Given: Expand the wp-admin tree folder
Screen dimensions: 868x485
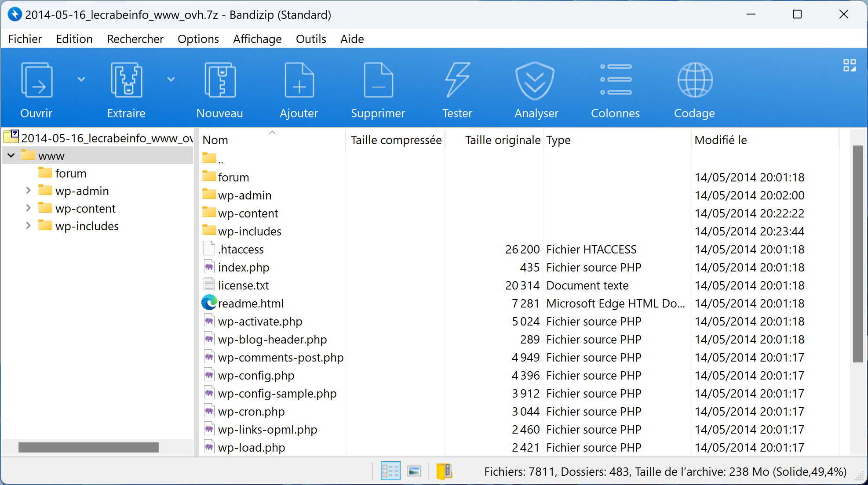Looking at the screenshot, I should (28, 190).
